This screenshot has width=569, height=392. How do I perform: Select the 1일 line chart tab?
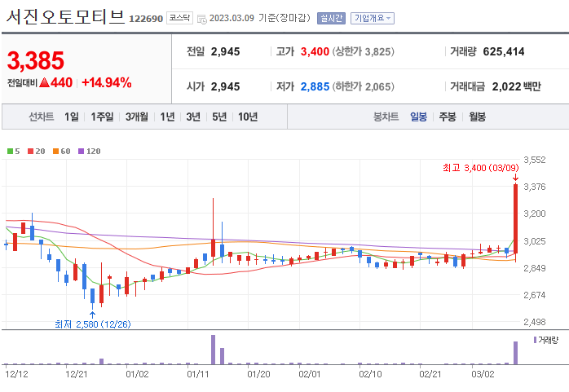[x=72, y=117]
